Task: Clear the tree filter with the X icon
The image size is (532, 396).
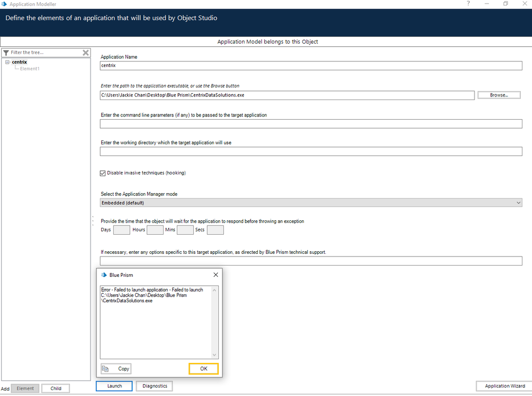Action: [86, 53]
